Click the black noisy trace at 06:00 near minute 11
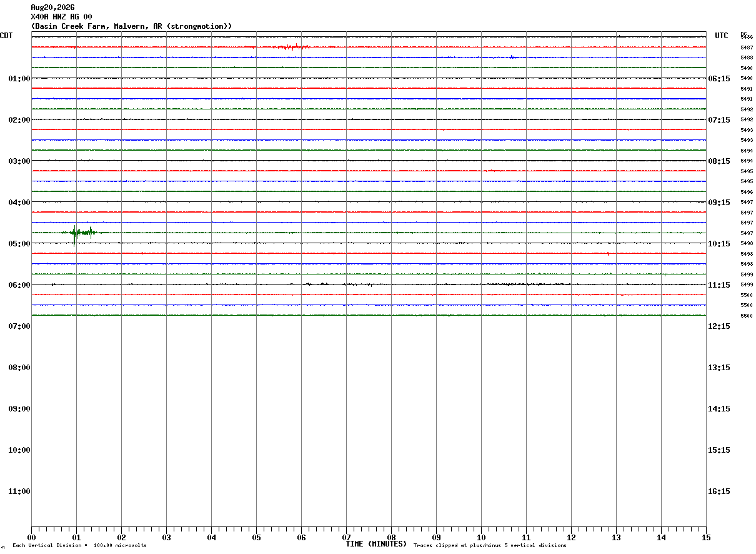756x554 pixels. pyautogui.click(x=525, y=284)
